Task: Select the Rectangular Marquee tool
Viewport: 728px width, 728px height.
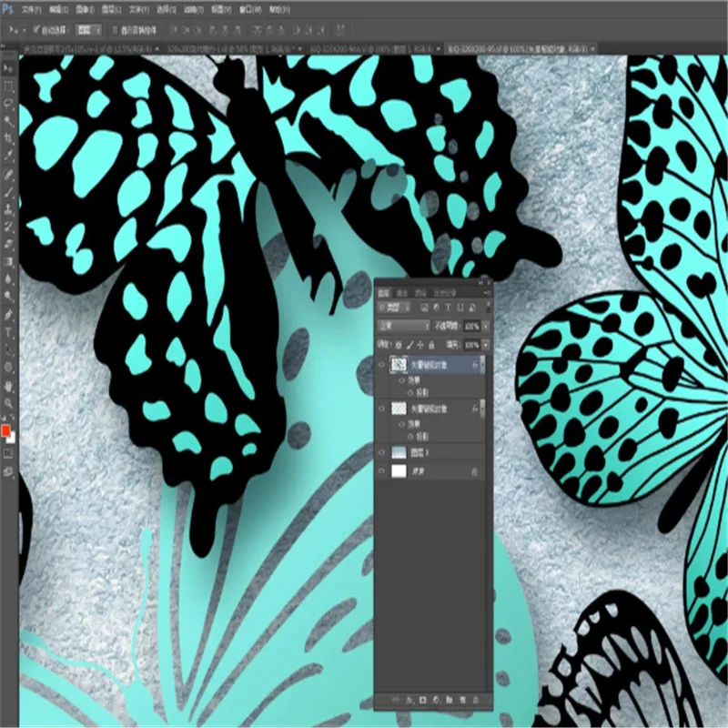Action: tap(8, 86)
